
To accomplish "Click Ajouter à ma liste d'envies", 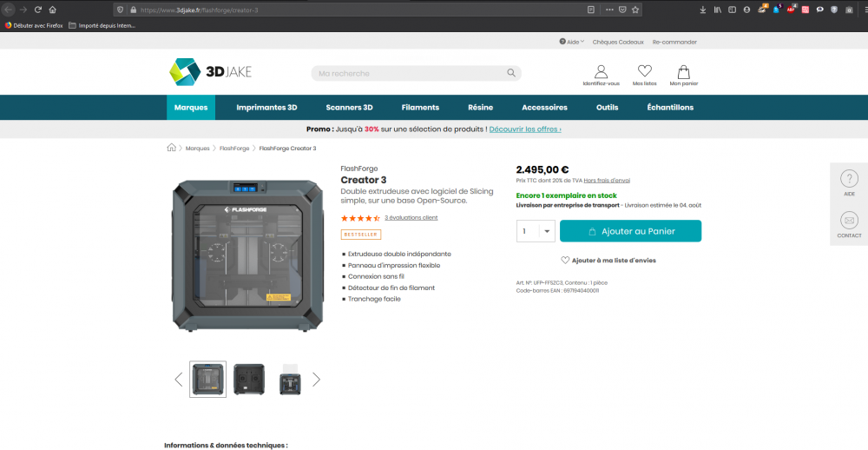I will tap(608, 260).
